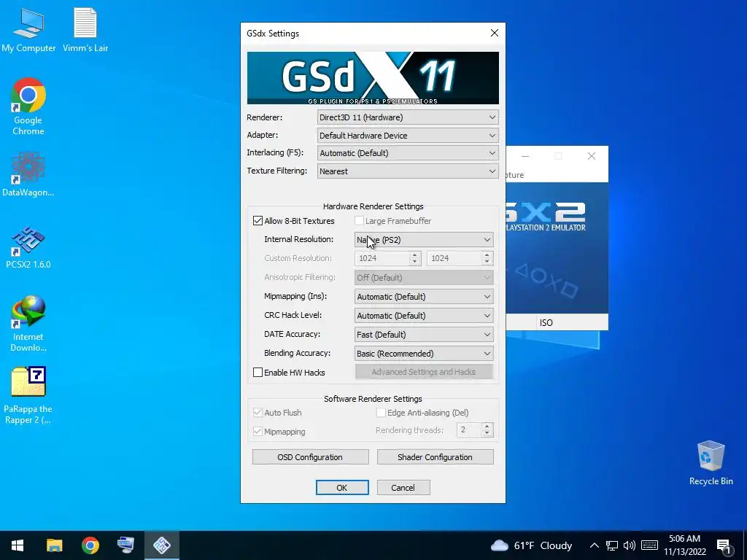The image size is (747, 560).
Task: Open the Renderer dropdown
Action: (408, 117)
